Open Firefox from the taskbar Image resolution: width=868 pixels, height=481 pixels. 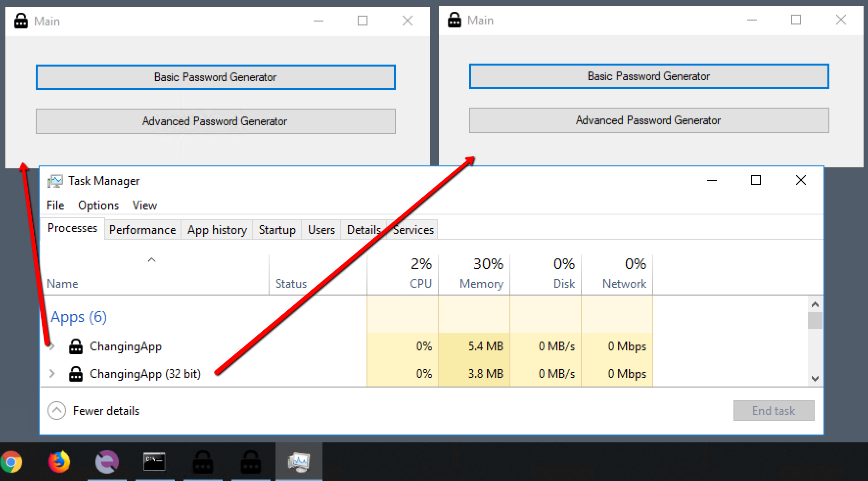(x=59, y=461)
